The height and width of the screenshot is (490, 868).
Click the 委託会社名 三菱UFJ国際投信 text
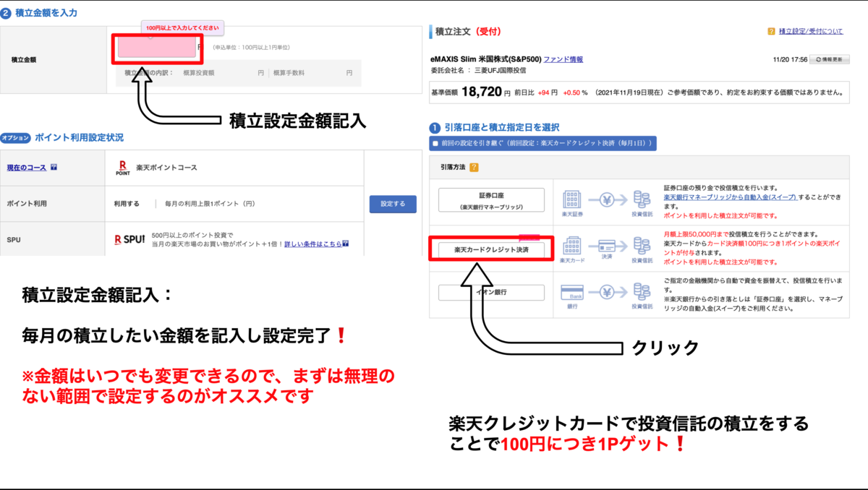pos(478,70)
